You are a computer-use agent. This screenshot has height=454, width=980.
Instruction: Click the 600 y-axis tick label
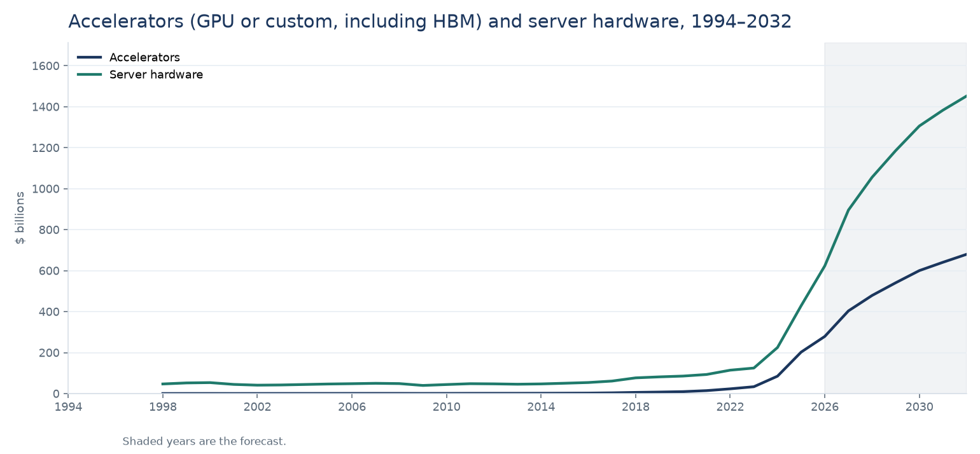tap(49, 271)
